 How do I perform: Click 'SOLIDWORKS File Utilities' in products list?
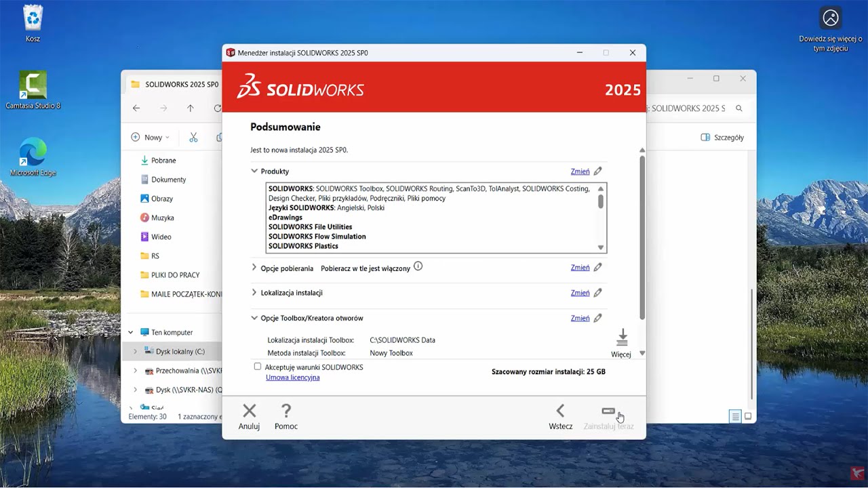[310, 227]
